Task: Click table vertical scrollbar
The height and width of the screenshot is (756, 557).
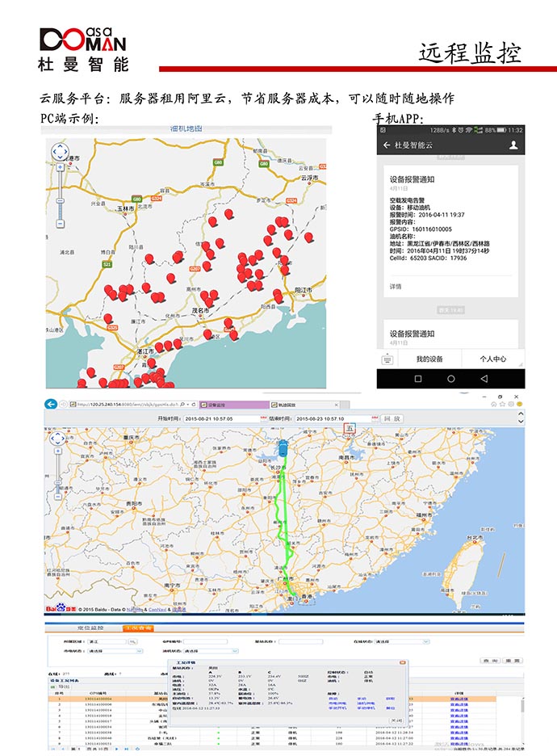Action: (x=521, y=720)
